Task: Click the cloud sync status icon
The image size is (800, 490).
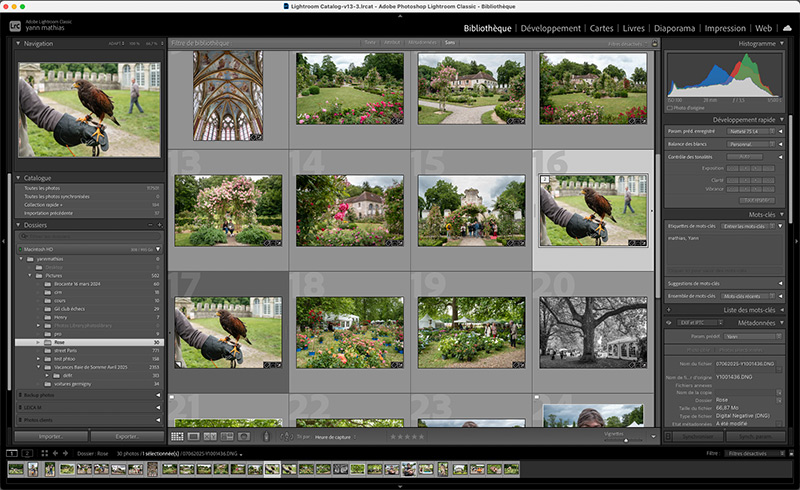Action: 788,28
